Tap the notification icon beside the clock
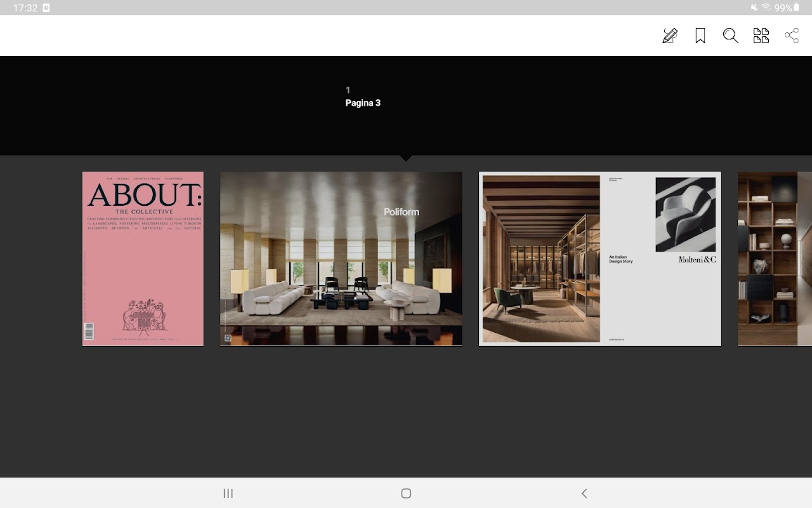The image size is (812, 508). point(46,8)
